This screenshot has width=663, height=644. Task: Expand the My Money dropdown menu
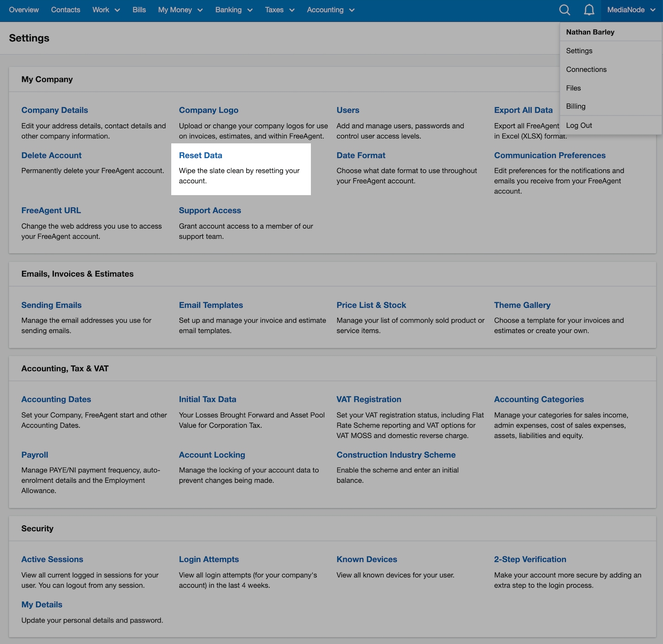180,10
